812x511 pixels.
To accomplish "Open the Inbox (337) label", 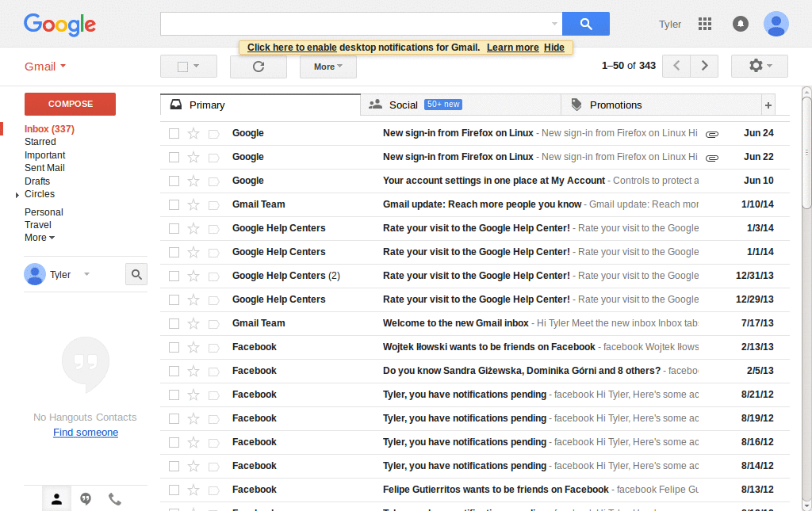I will click(49, 129).
